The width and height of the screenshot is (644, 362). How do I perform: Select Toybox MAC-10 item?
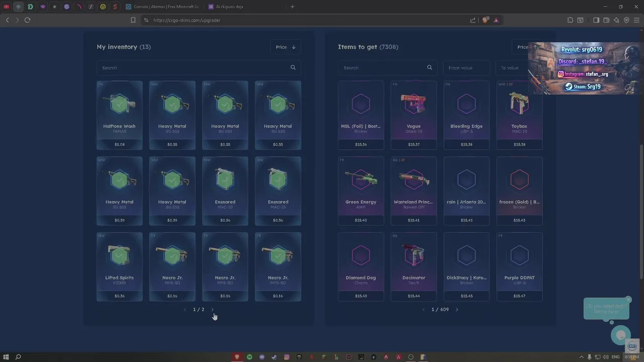[x=519, y=115]
